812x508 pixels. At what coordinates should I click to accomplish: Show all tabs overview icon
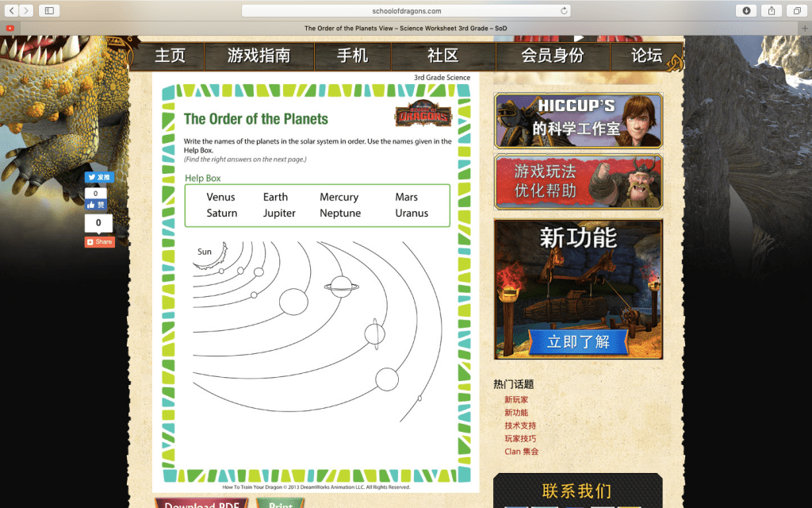[795, 10]
